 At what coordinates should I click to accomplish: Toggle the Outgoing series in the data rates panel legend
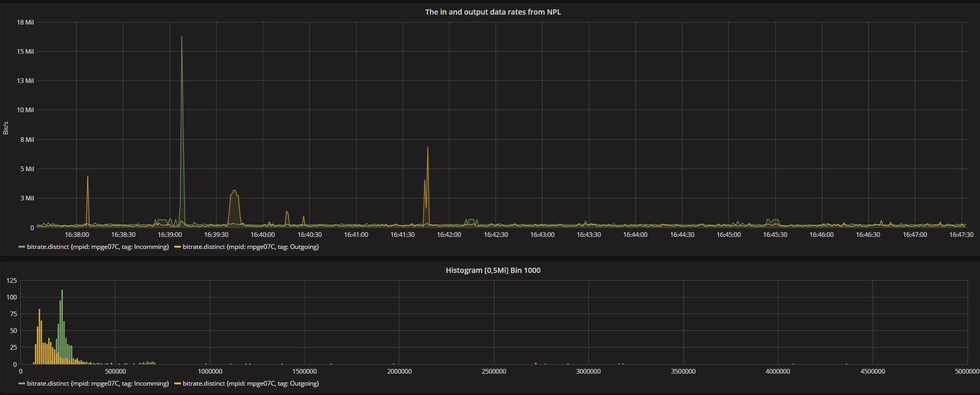pos(251,247)
